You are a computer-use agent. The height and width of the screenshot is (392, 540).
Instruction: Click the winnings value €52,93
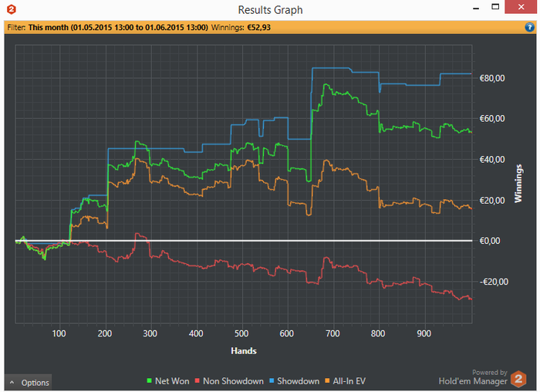click(258, 28)
